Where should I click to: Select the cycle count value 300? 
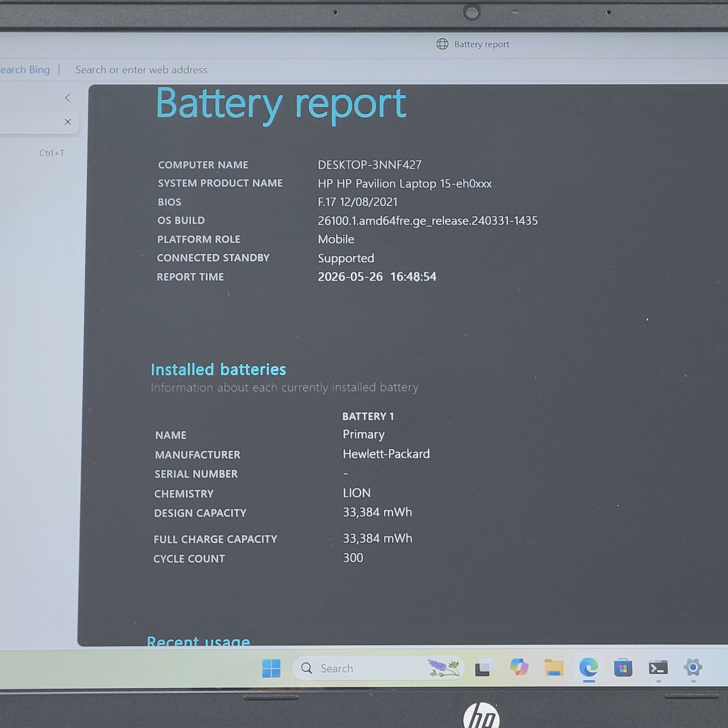point(353,558)
